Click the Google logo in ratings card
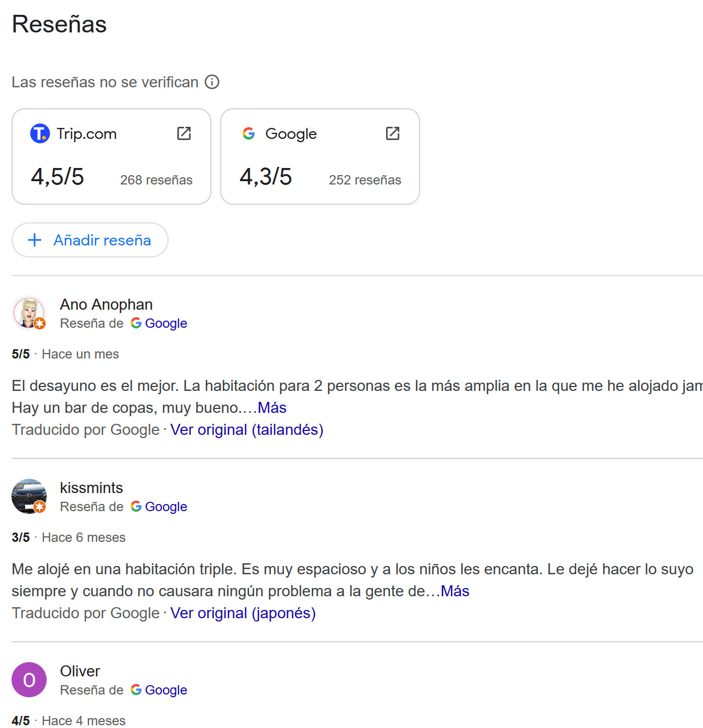The image size is (703, 728). pyautogui.click(x=249, y=133)
